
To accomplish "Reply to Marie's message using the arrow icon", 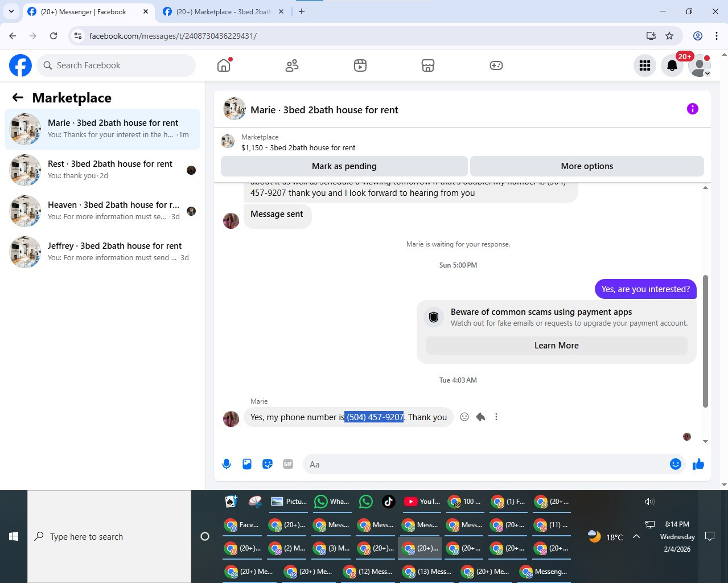I will click(480, 417).
